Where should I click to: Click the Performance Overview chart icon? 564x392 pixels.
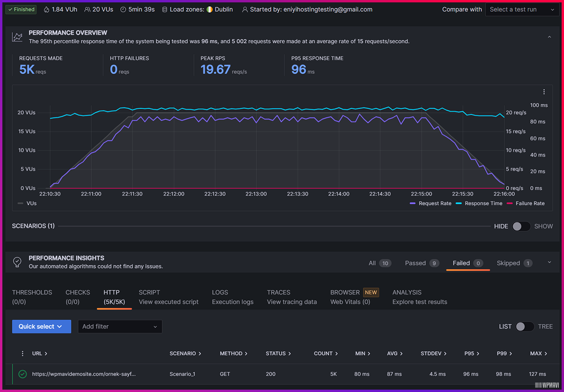17,37
